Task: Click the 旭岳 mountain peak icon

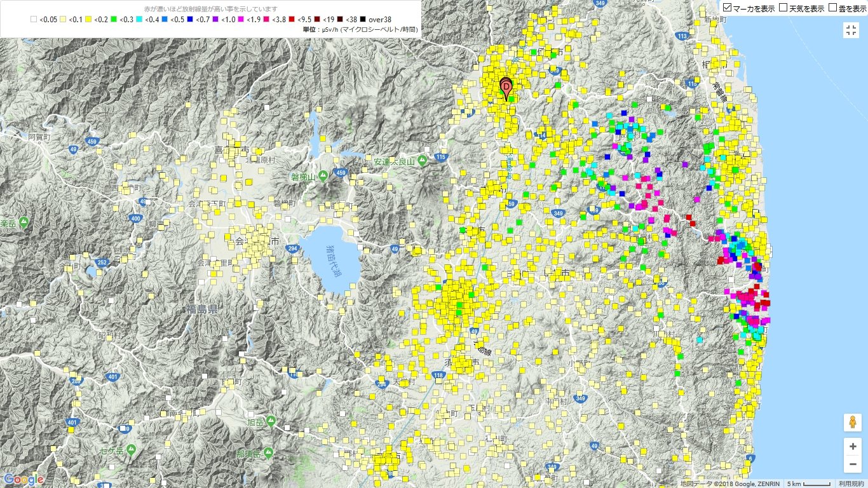Action: click(x=271, y=421)
